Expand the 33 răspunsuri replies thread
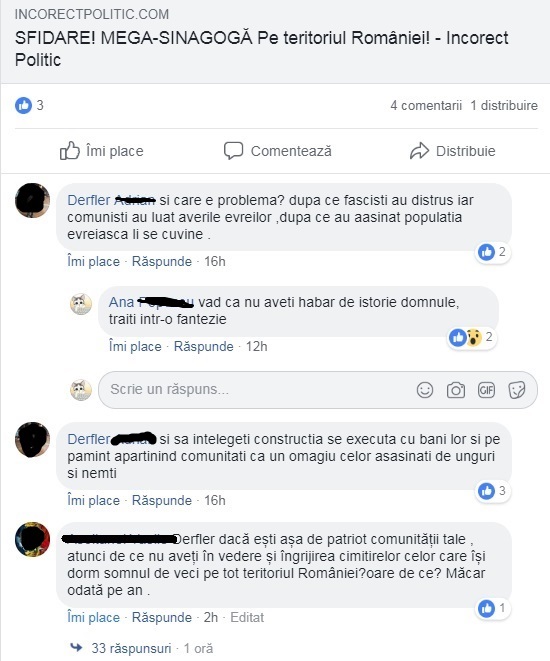Viewport: 550px width, 661px height. [131, 648]
